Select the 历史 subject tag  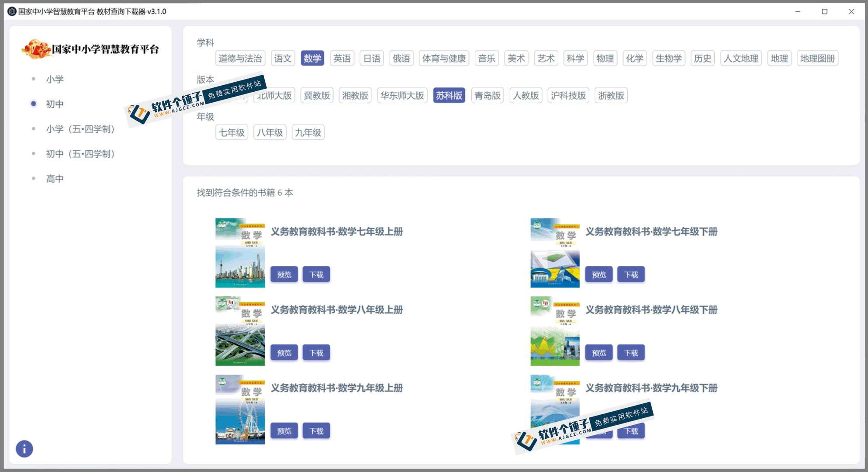[702, 58]
